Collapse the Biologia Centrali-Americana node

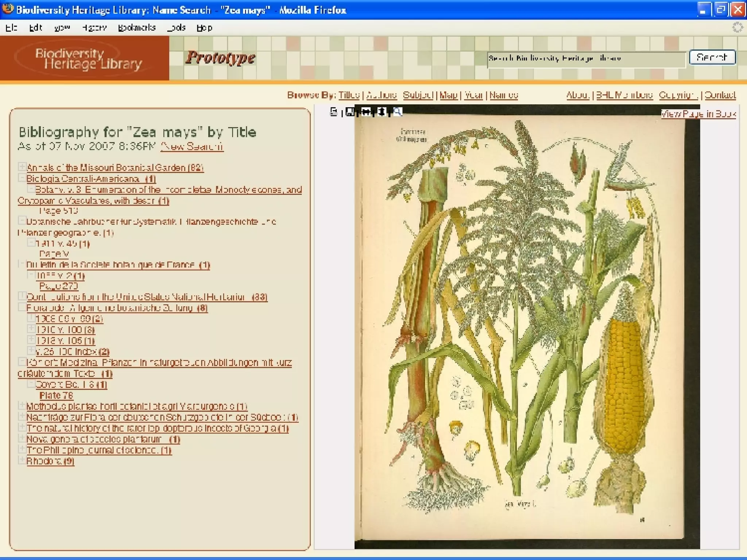tap(22, 178)
